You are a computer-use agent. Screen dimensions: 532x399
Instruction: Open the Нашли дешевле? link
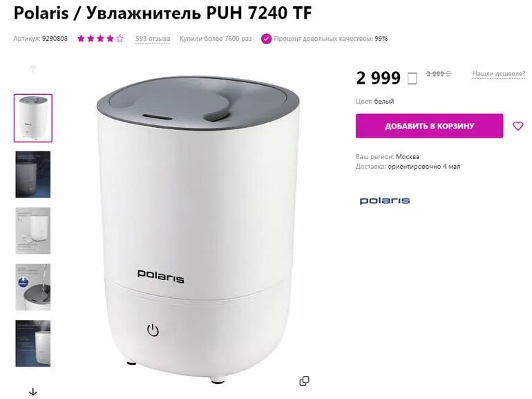[x=499, y=74]
